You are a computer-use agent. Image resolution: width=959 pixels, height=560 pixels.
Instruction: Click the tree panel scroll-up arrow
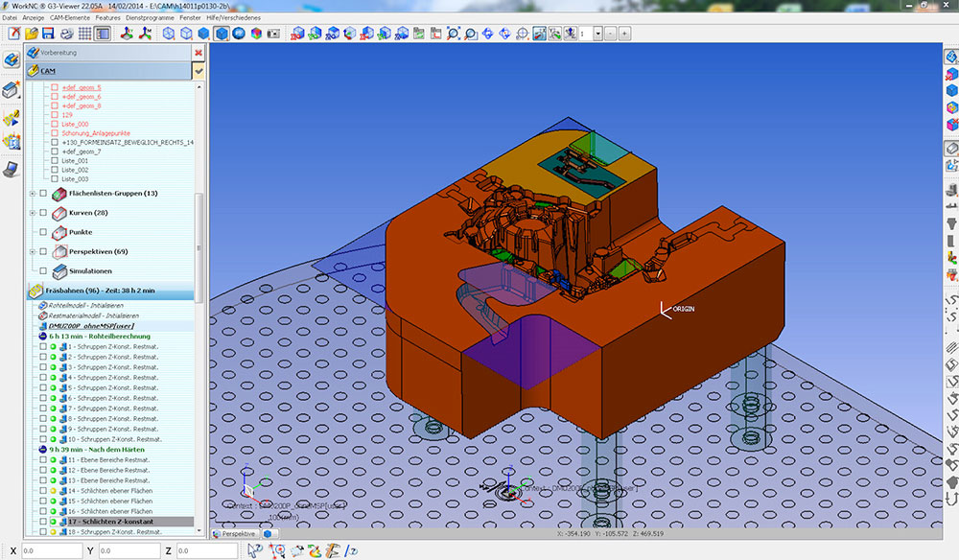point(199,87)
